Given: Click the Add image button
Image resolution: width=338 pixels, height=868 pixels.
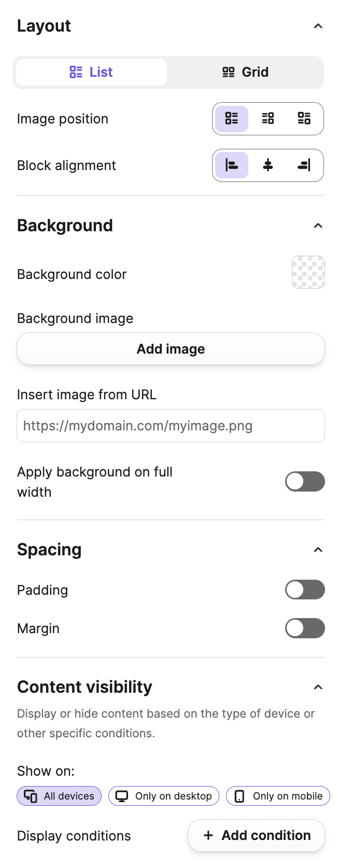Looking at the screenshot, I should click(x=171, y=348).
